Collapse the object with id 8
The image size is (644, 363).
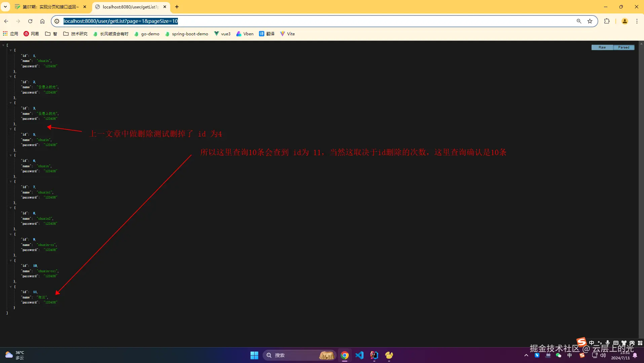(11, 208)
